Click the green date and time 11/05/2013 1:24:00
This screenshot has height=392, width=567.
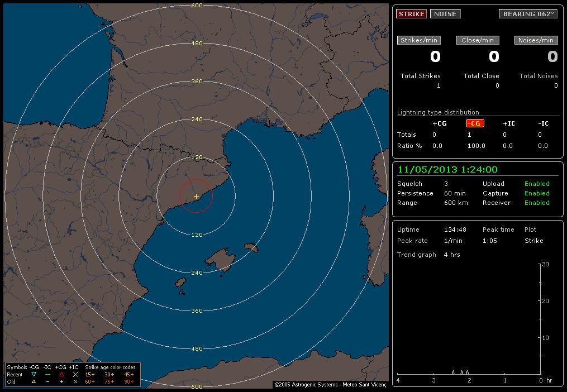(447, 169)
